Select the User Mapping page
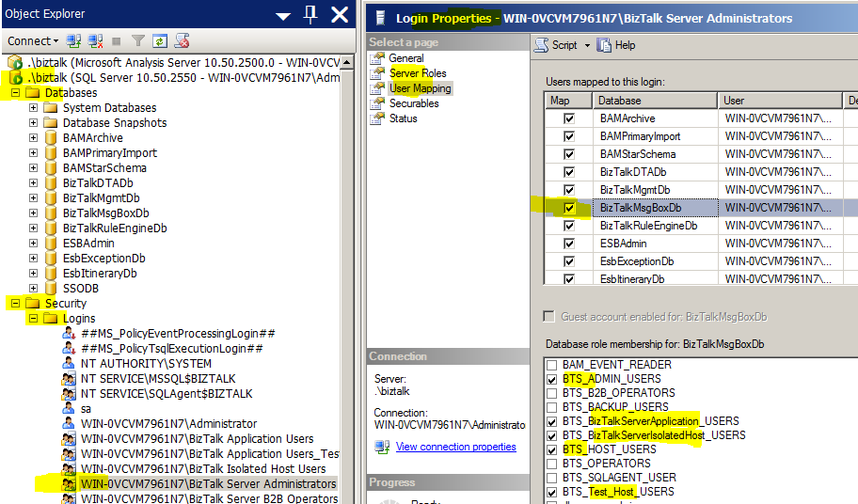This screenshot has width=858, height=504. click(421, 88)
